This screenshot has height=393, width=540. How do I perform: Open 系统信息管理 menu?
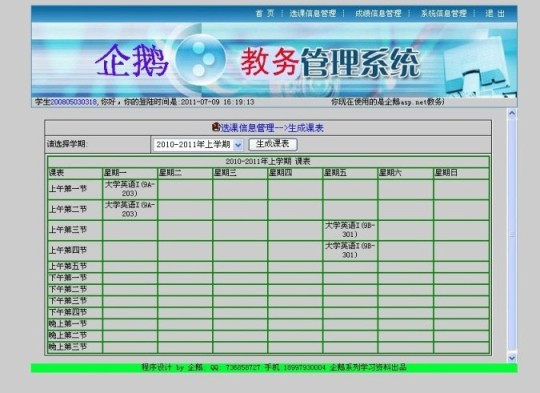444,13
